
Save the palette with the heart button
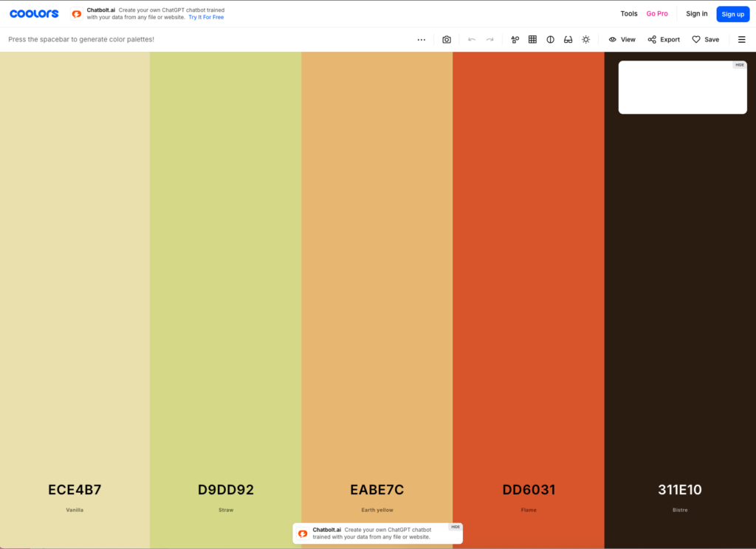pyautogui.click(x=705, y=40)
